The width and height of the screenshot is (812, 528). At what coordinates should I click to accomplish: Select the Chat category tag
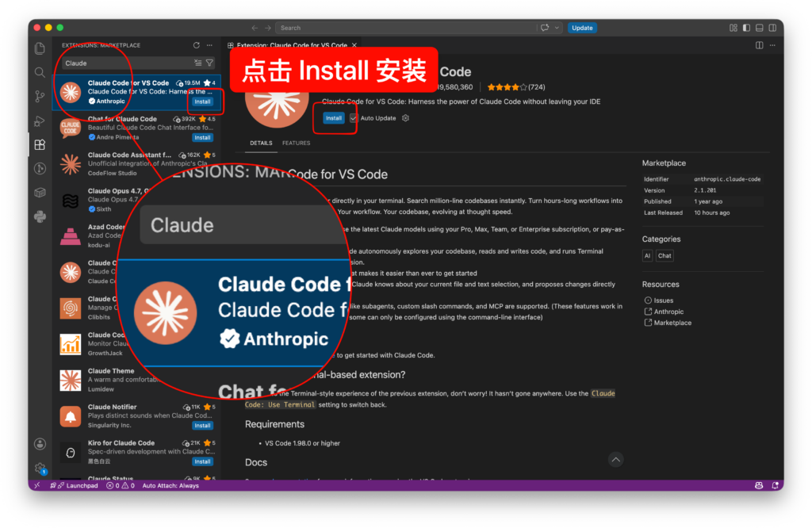(665, 256)
